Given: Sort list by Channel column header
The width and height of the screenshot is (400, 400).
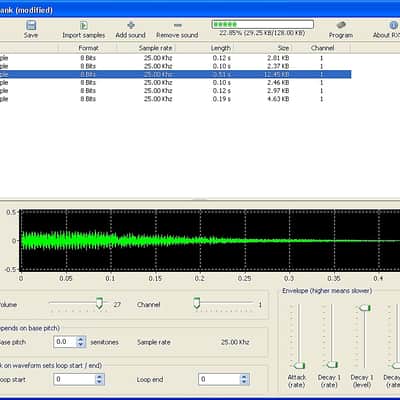Looking at the screenshot, I should 322,48.
